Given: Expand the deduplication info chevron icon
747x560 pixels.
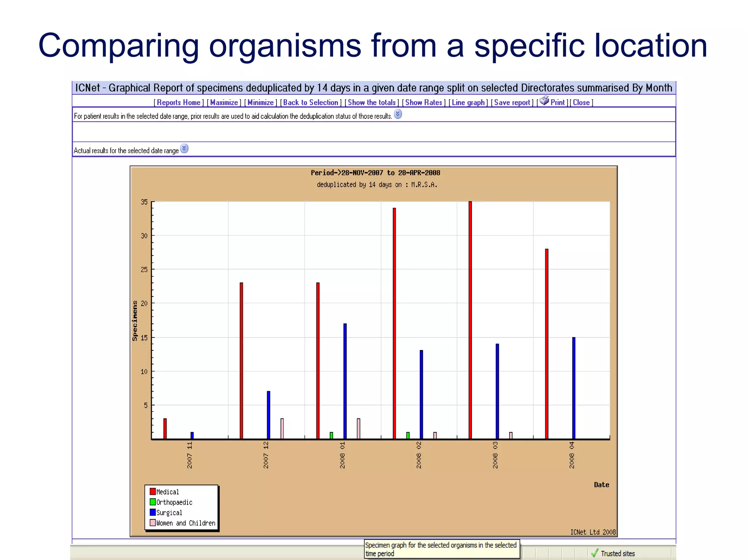Looking at the screenshot, I should (x=398, y=114).
